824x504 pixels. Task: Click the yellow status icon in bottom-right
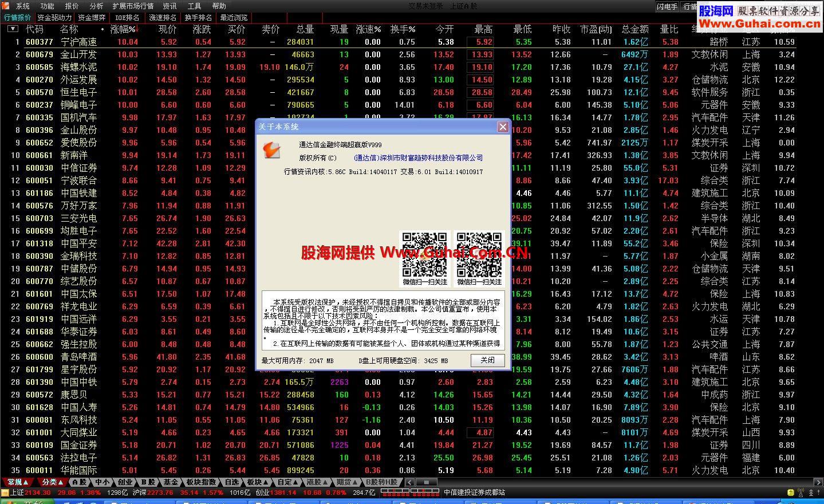tap(790, 493)
